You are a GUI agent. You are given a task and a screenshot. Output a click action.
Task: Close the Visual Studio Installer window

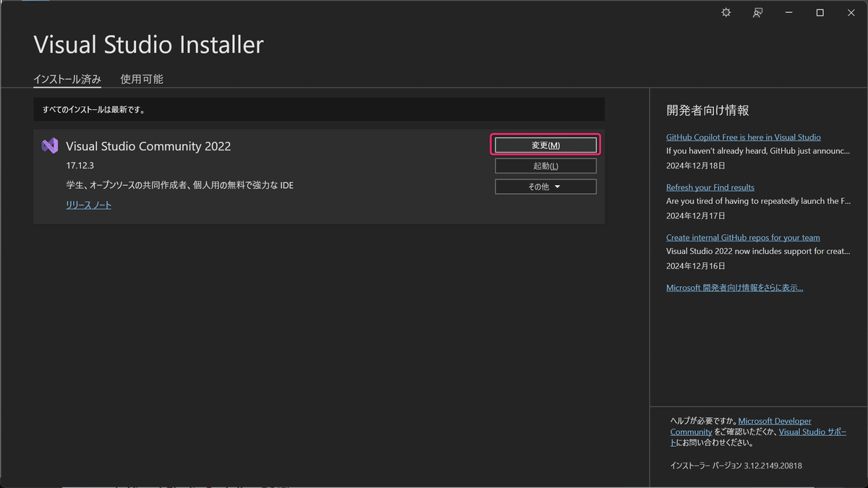(x=851, y=13)
